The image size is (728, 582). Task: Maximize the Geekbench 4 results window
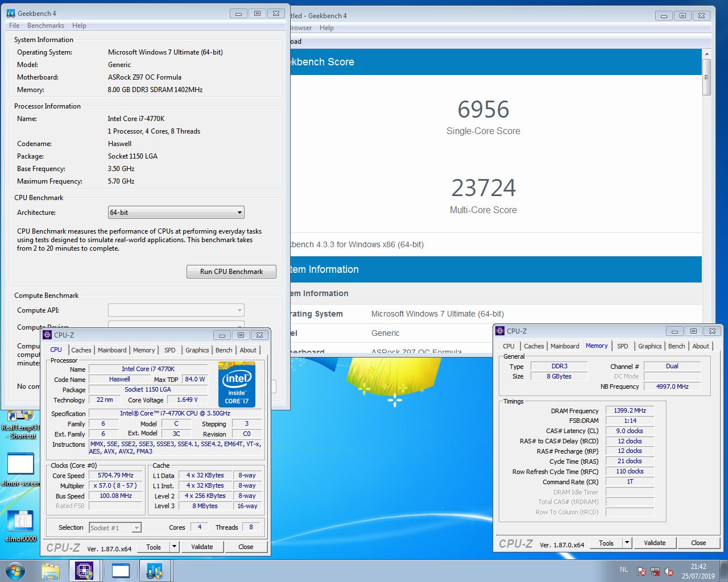click(682, 15)
